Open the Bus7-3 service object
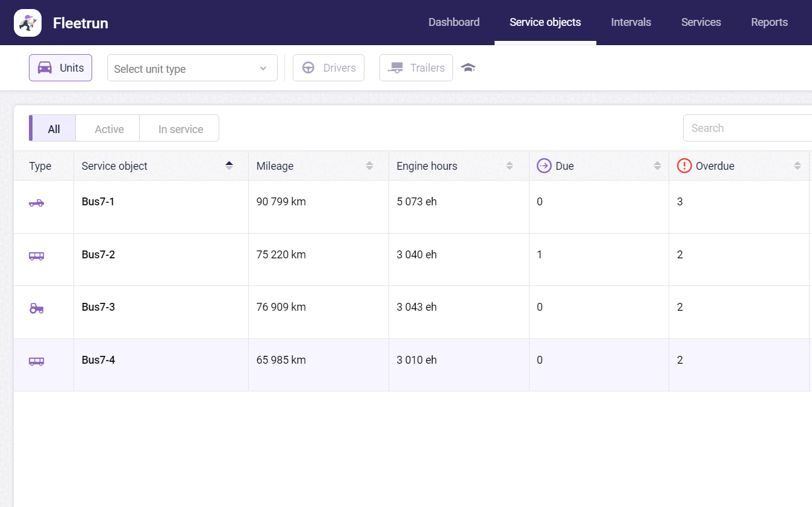Screen dimensions: 812x507 (98, 307)
